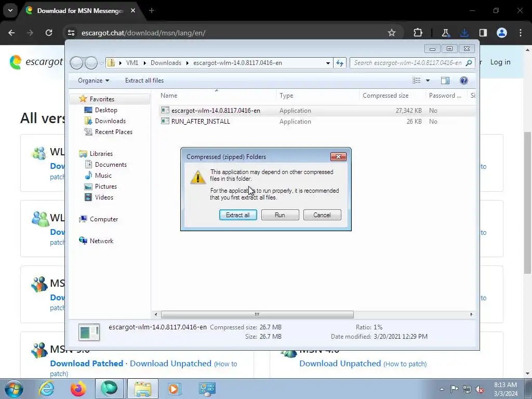Image resolution: width=532 pixels, height=399 pixels.
Task: Select RUN_AFTER_INSTALL file
Action: tap(201, 122)
